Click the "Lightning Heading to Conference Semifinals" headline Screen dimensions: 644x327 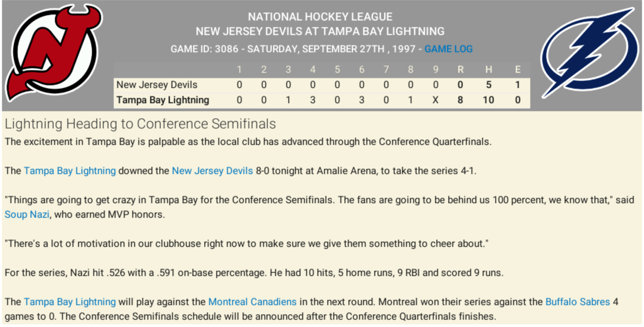pyautogui.click(x=140, y=124)
